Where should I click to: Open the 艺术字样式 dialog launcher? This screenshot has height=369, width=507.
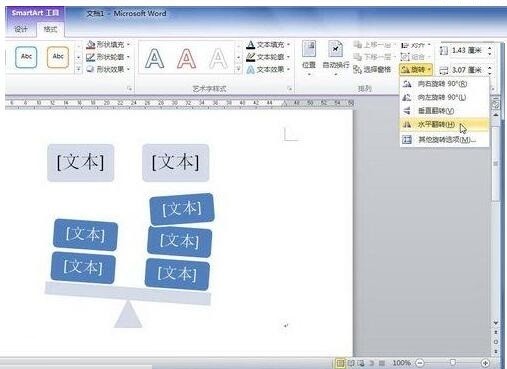[x=289, y=89]
